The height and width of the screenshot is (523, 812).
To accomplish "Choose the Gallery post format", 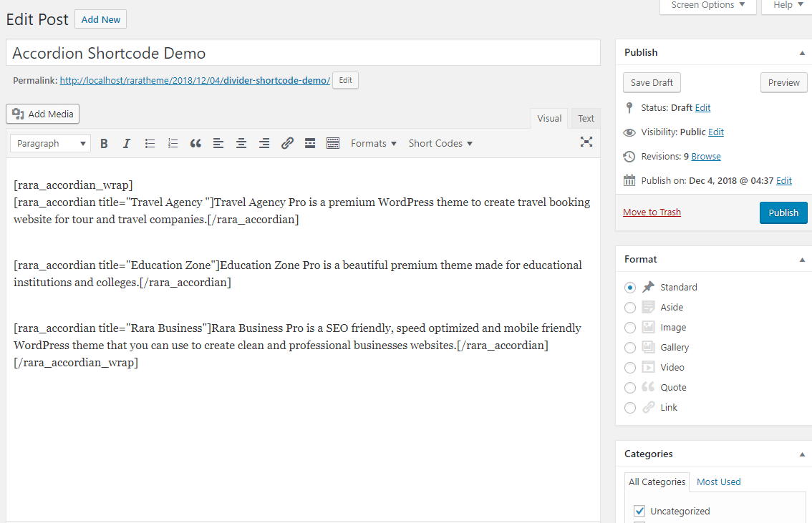I will [x=630, y=348].
